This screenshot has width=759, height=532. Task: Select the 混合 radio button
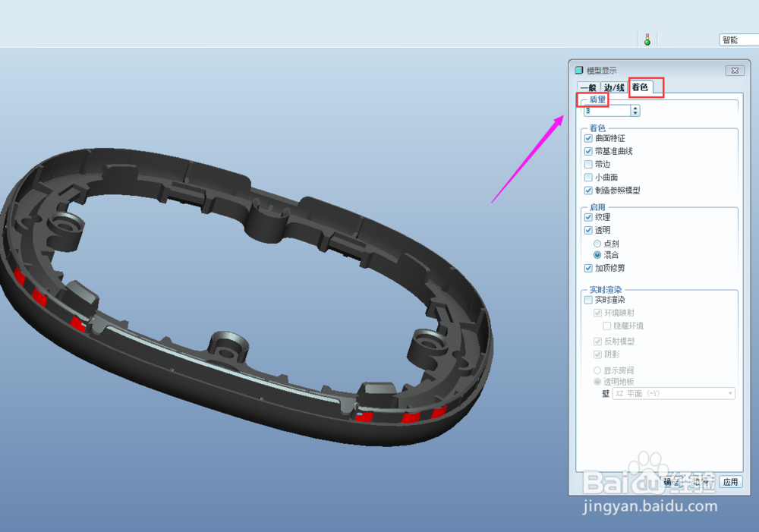tap(597, 255)
